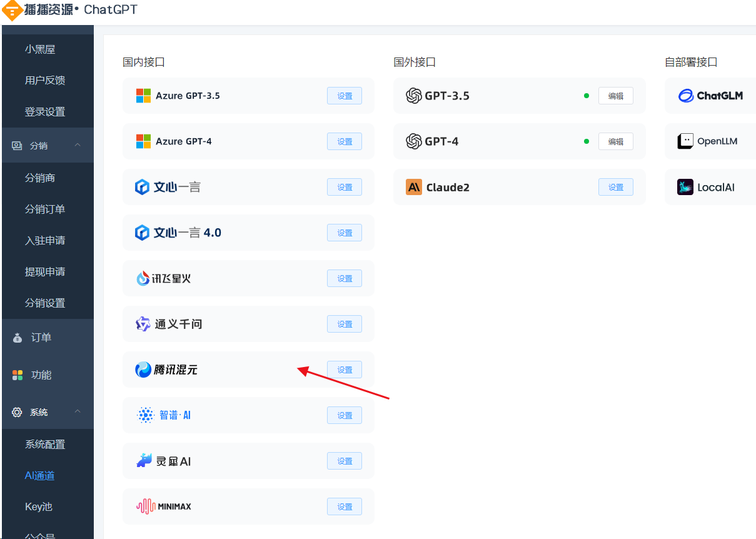Viewport: 756px width, 539px height.
Task: Click the ChatGLM logo icon
Action: click(686, 96)
